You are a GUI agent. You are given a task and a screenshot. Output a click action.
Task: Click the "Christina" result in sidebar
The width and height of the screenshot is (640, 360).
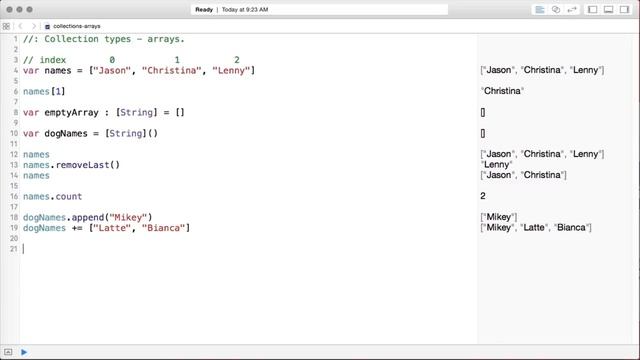502,91
